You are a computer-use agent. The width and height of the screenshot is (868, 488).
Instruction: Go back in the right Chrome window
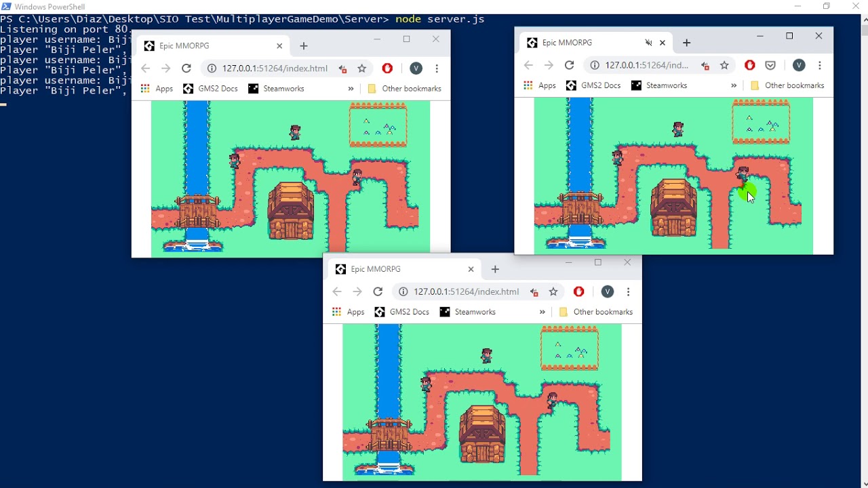click(528, 65)
